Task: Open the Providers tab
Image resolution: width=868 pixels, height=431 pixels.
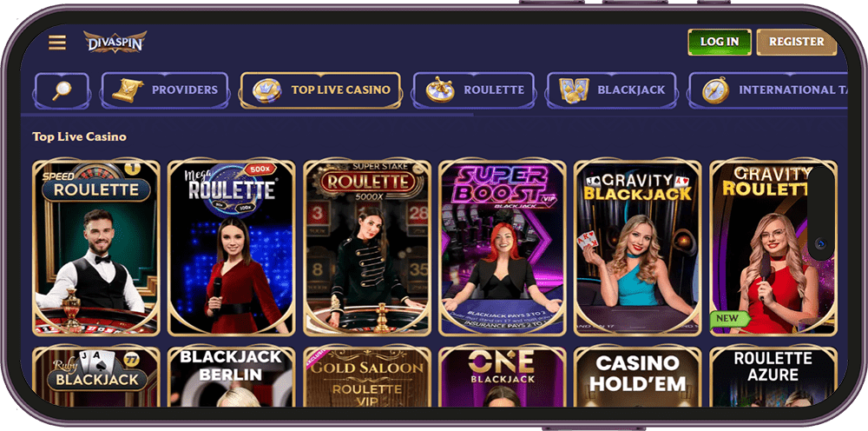Action: (165, 90)
